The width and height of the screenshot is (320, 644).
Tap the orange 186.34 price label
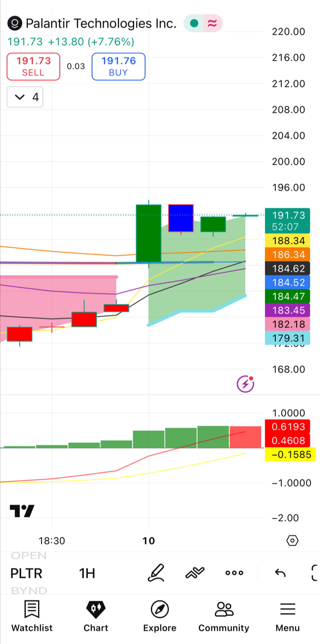pos(288,254)
